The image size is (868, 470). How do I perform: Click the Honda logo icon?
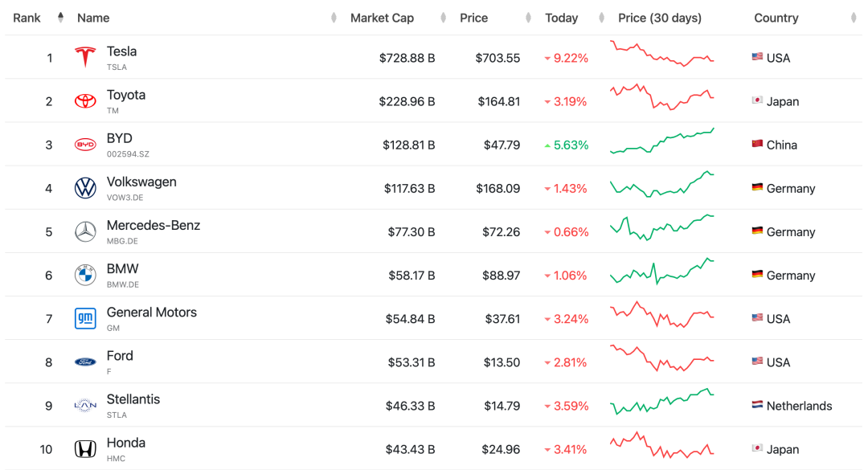85,449
